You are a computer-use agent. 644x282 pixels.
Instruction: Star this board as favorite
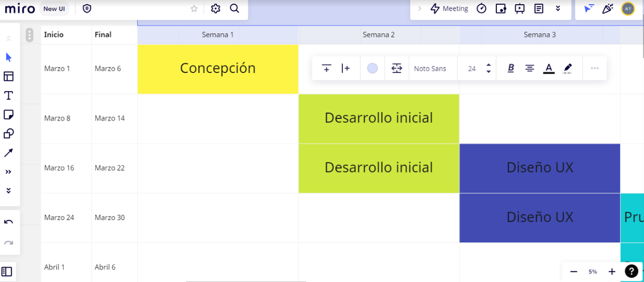click(x=194, y=9)
